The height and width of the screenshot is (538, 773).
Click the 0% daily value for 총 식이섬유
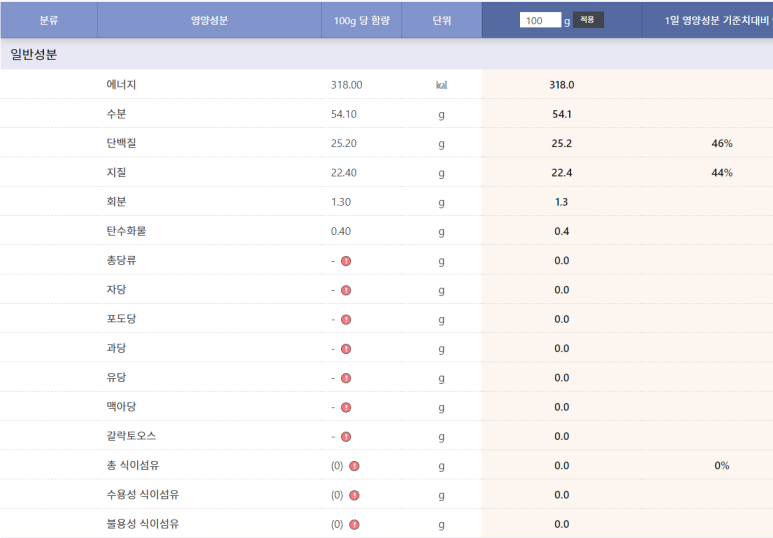[722, 466]
